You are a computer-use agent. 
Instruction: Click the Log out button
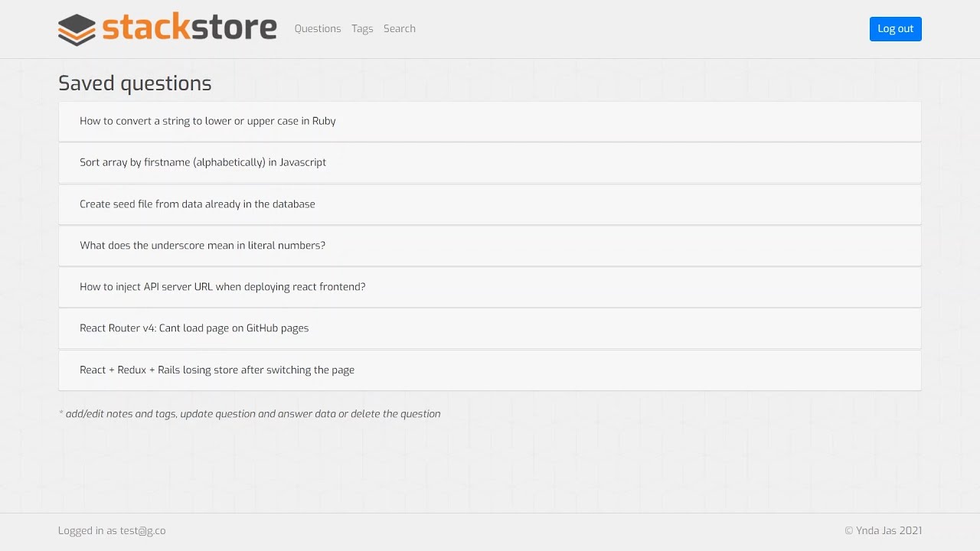coord(896,29)
